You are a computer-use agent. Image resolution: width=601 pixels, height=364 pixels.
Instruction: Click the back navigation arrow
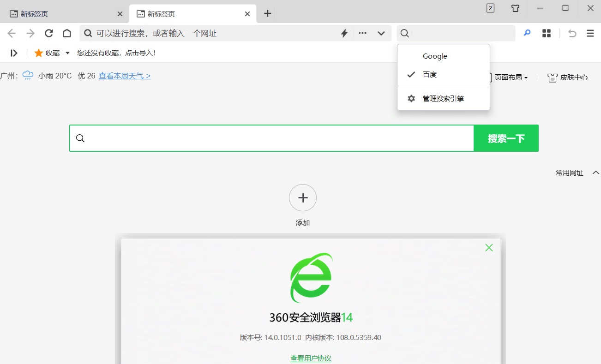(x=11, y=33)
